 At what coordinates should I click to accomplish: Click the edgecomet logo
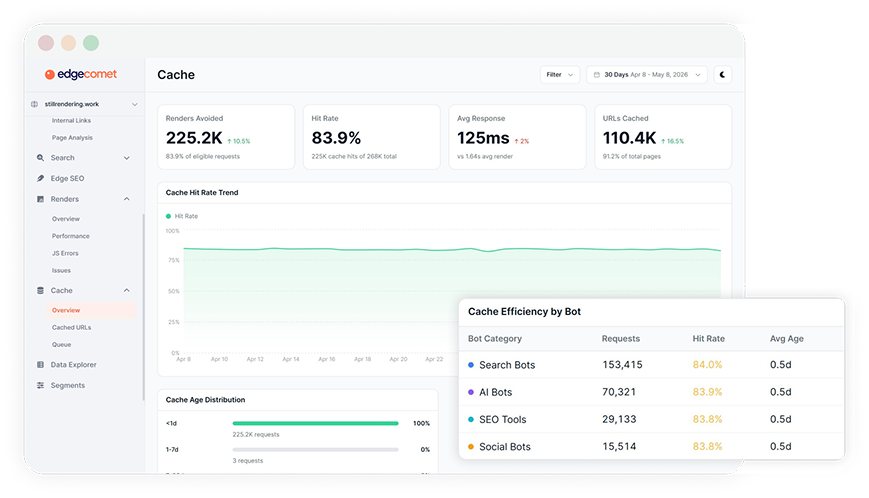[x=81, y=74]
